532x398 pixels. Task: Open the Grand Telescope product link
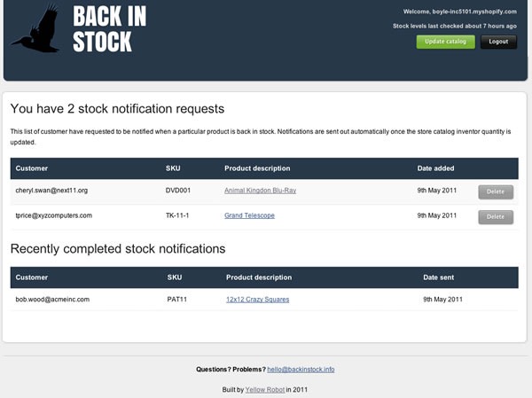tap(249, 215)
